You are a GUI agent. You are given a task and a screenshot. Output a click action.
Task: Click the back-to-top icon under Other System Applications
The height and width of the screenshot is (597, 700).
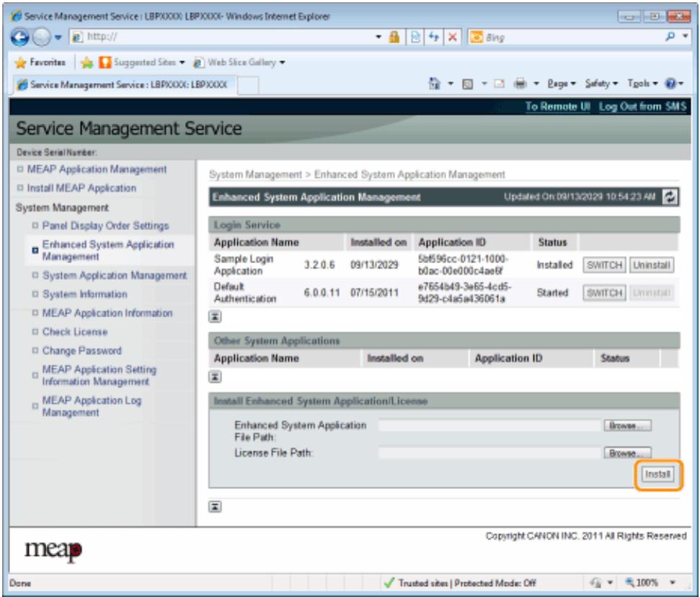pyautogui.click(x=215, y=377)
